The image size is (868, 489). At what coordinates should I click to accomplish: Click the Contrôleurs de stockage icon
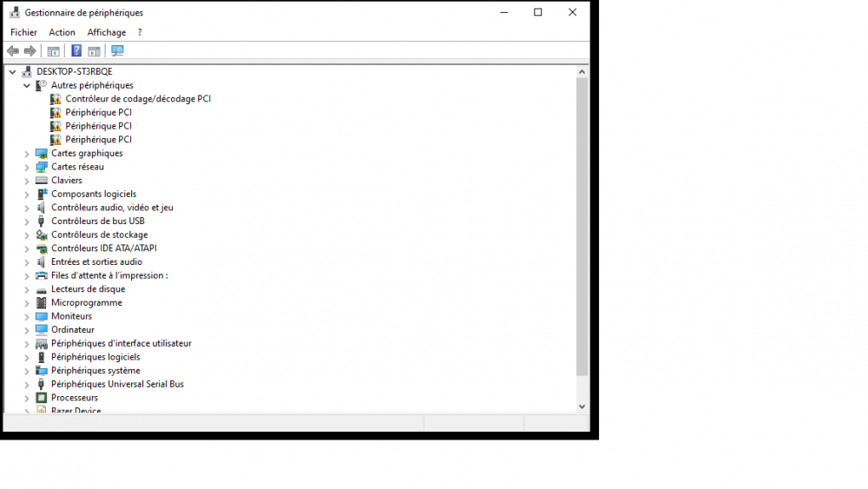tap(41, 235)
